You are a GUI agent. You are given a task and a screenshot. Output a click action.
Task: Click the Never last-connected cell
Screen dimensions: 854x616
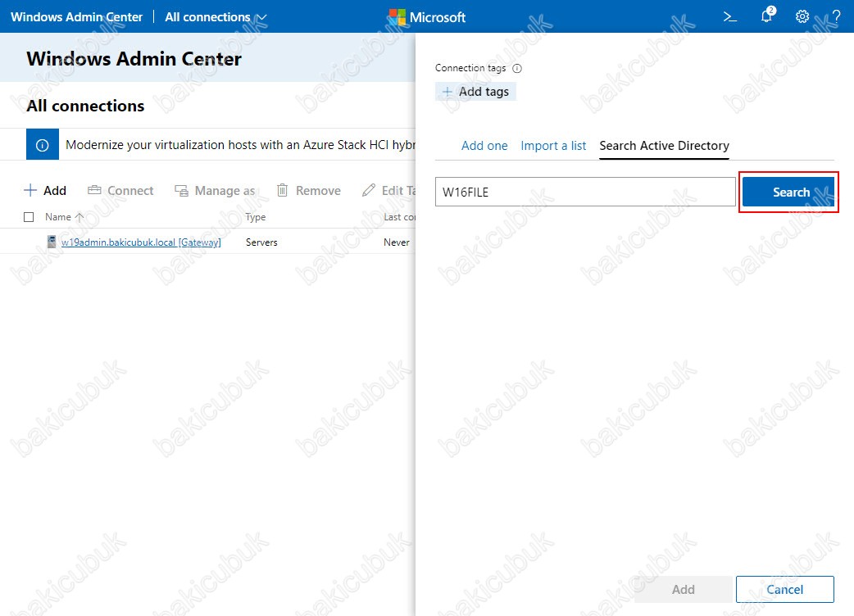tap(397, 242)
